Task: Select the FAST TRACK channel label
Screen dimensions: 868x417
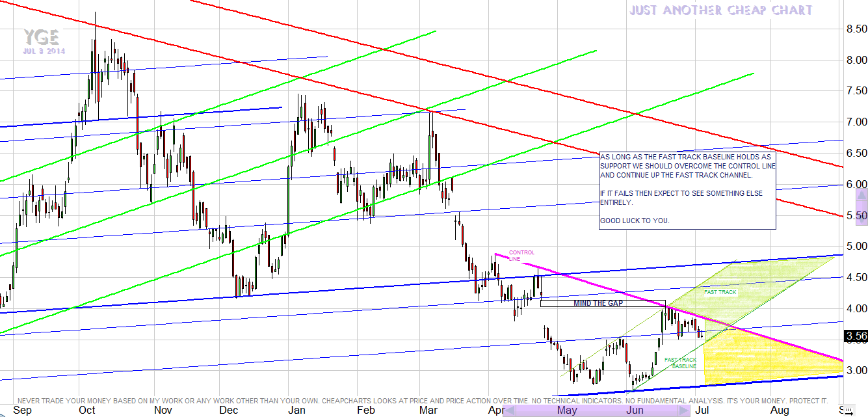Action: pos(720,293)
